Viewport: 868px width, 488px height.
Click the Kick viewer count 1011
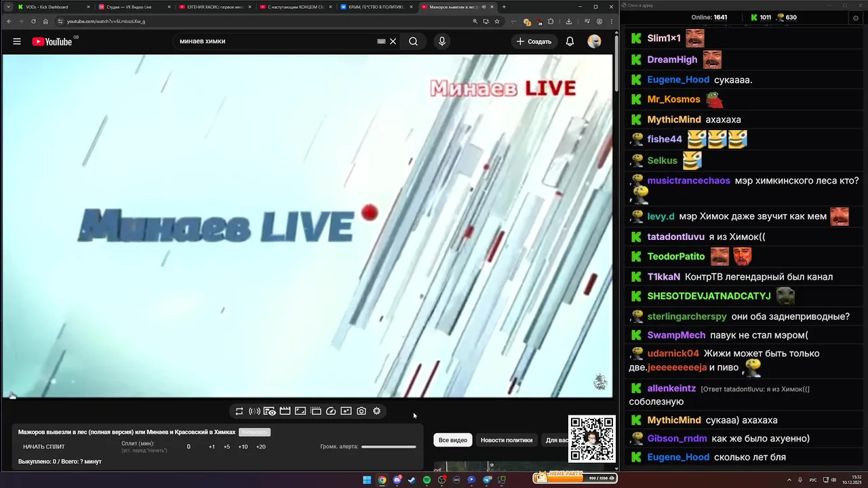tap(760, 18)
